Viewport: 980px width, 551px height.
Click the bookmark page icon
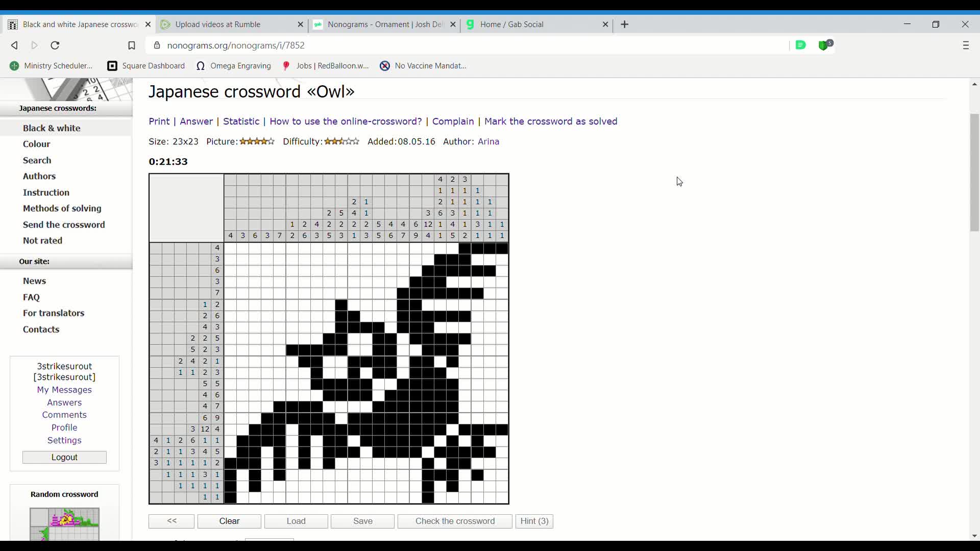point(131,45)
